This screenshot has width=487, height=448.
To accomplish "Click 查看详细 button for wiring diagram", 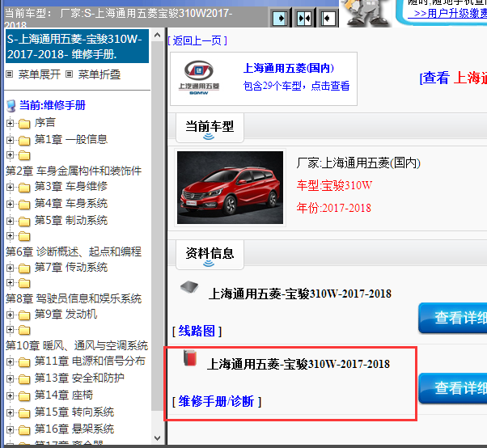I will click(x=453, y=318).
